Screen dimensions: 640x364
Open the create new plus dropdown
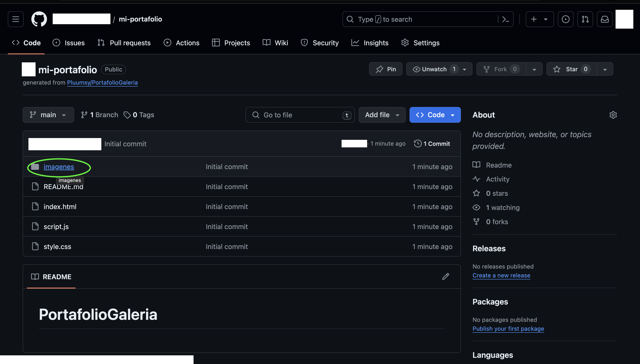[x=539, y=19]
